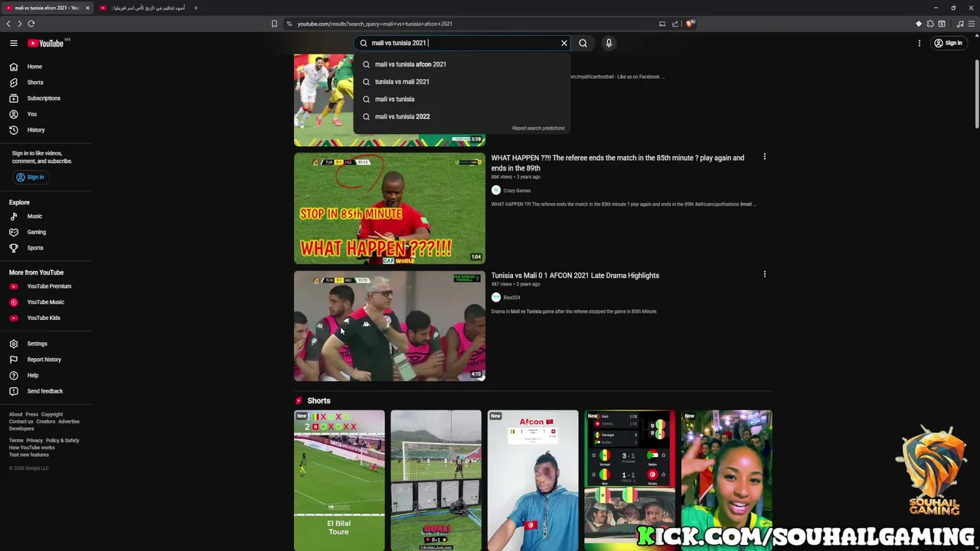Open the short showing the 3 - 1 scores
Screen dimensions: 980x551
tap(629, 481)
